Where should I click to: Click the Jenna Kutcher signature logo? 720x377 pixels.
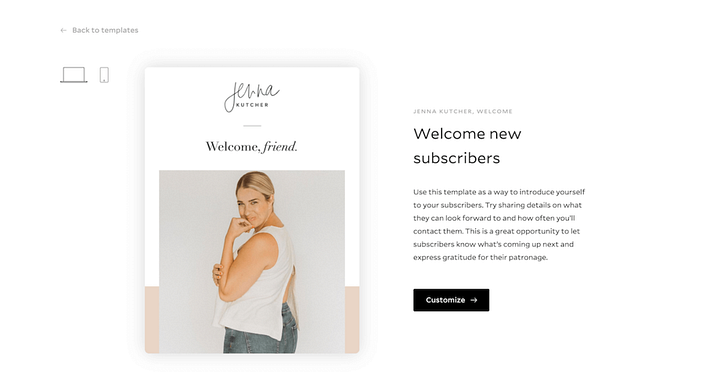pyautogui.click(x=251, y=97)
